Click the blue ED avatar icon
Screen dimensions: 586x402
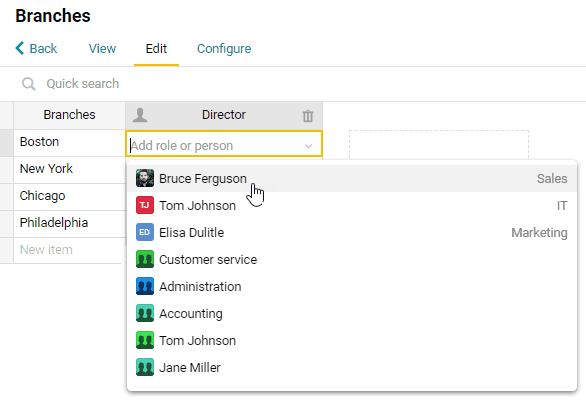point(145,232)
